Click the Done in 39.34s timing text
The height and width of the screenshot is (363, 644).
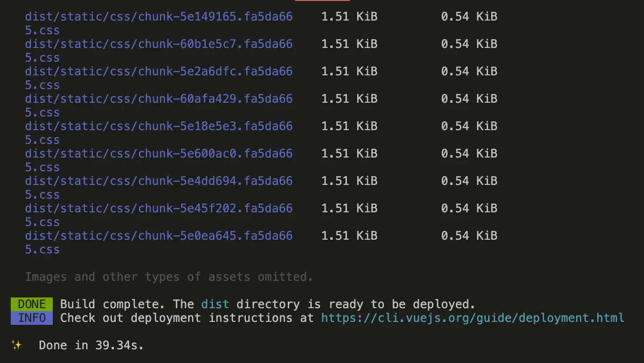91,345
